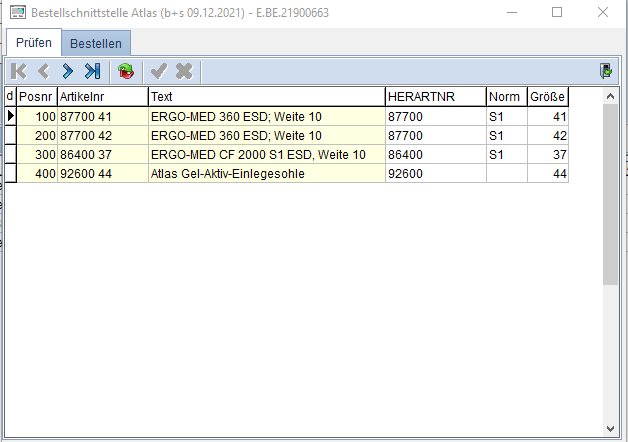Click the HERARTNR column header
The width and height of the screenshot is (628, 442).
click(435, 97)
